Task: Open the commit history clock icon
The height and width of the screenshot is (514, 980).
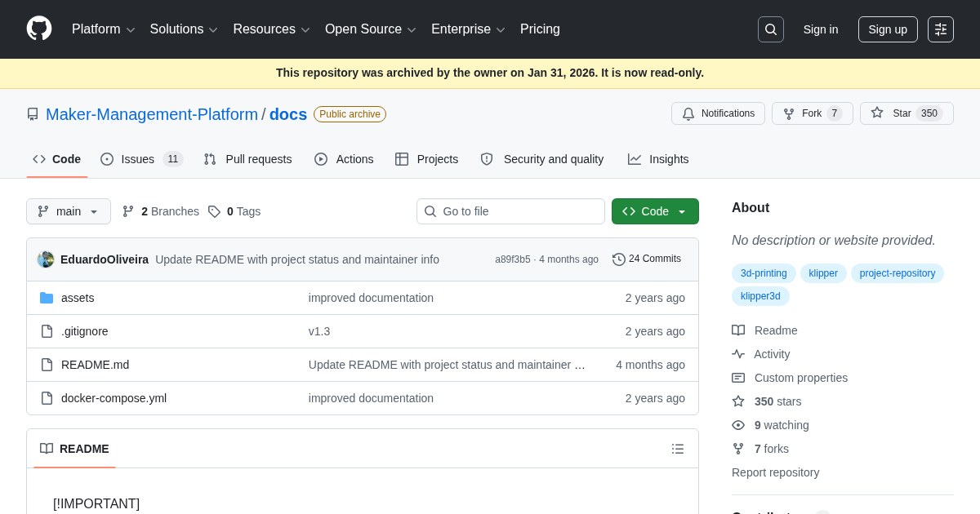Action: 619,259
